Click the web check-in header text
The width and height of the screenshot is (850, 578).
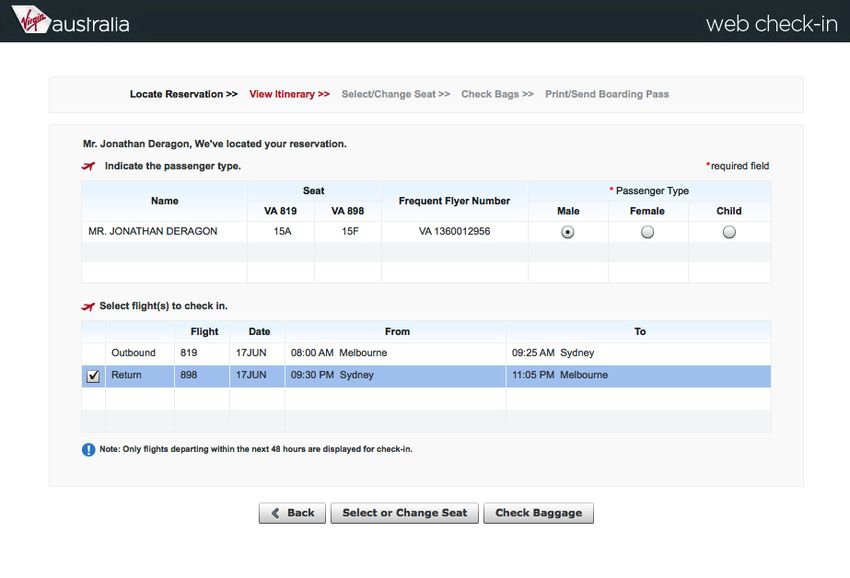[x=771, y=24]
